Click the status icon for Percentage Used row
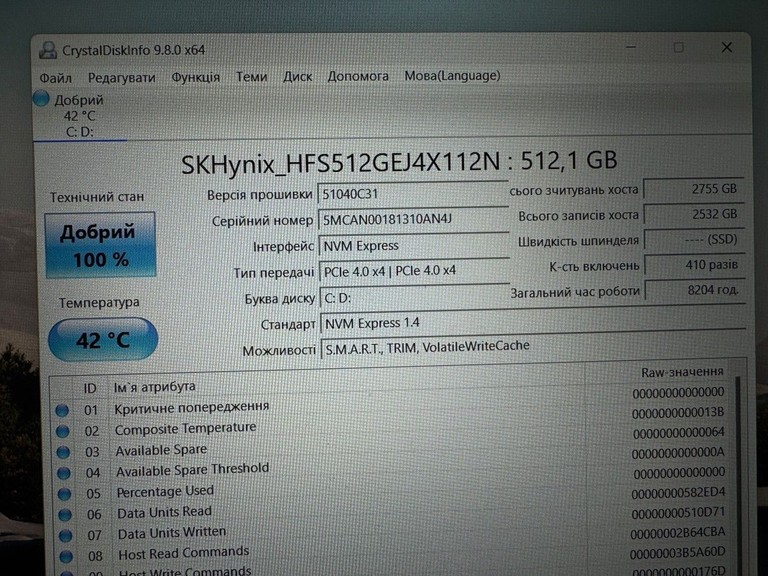 [x=64, y=494]
